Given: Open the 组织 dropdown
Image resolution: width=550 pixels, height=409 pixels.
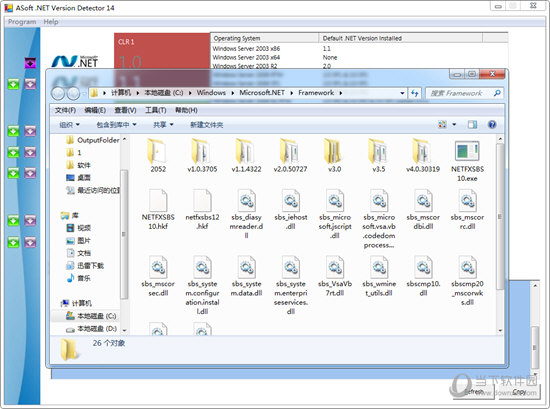Looking at the screenshot, I should tap(69, 125).
